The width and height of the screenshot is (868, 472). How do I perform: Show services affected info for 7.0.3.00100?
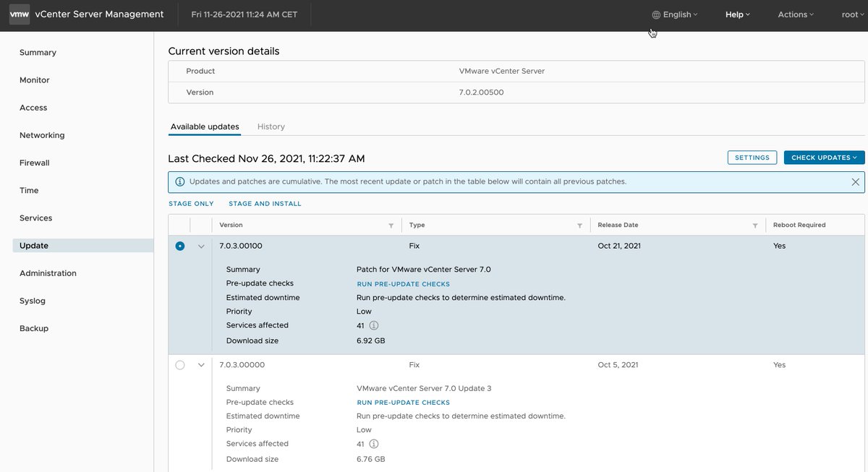374,326
